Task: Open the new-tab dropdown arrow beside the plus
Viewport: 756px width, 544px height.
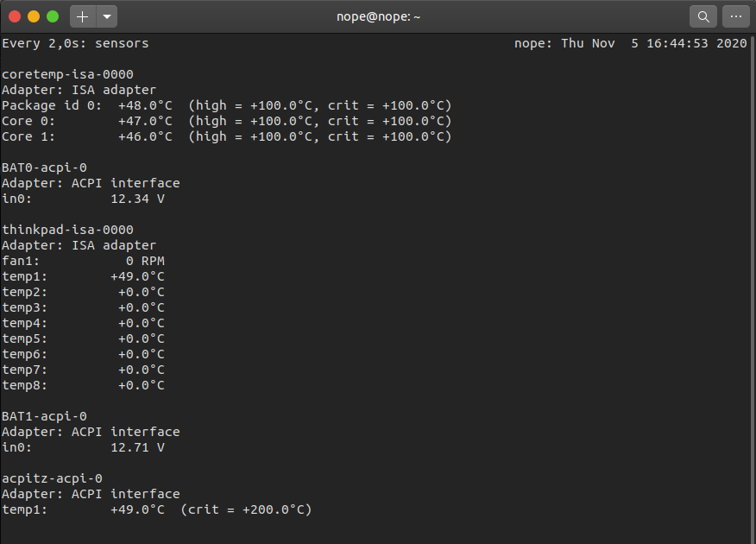Action: (x=105, y=16)
